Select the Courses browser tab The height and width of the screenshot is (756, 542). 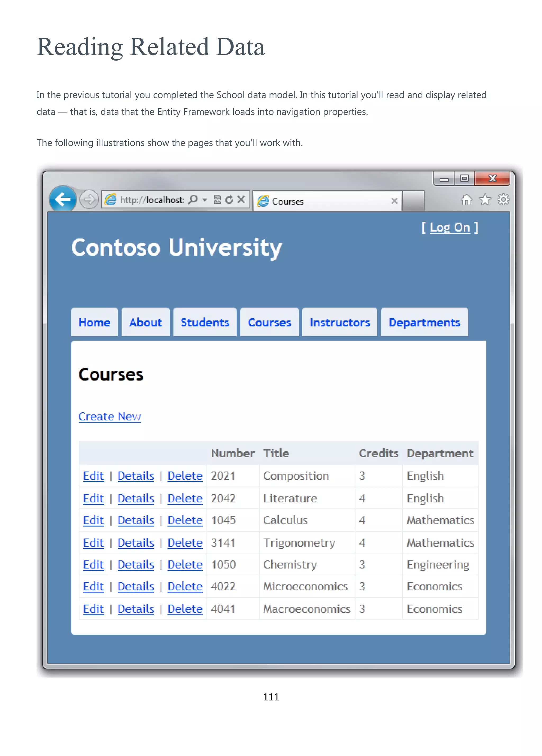[327, 201]
